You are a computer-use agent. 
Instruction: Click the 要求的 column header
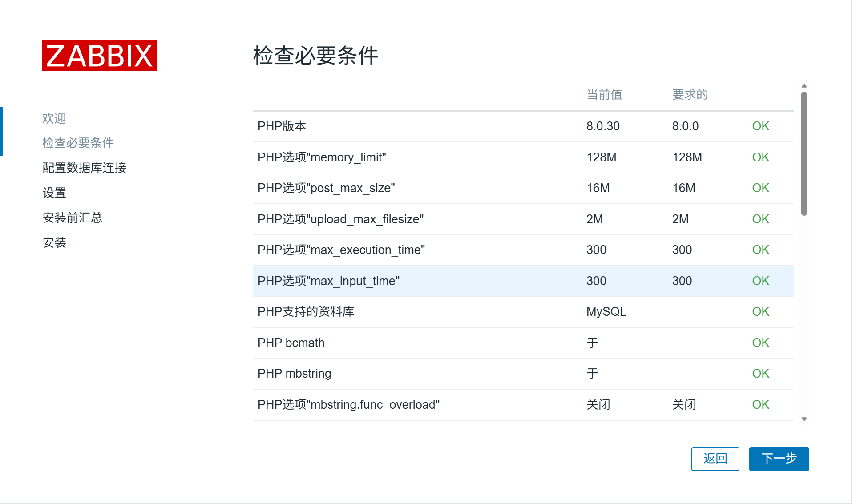click(x=690, y=94)
